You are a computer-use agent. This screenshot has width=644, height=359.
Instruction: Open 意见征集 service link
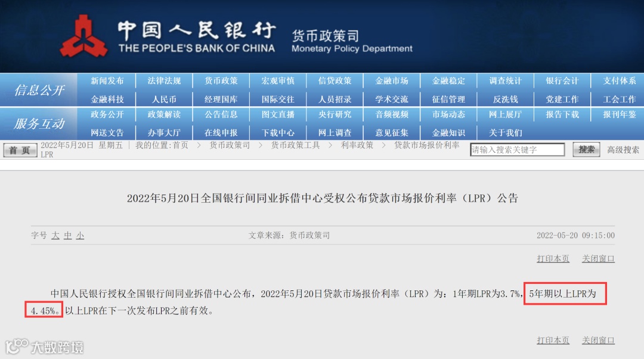pos(392,132)
